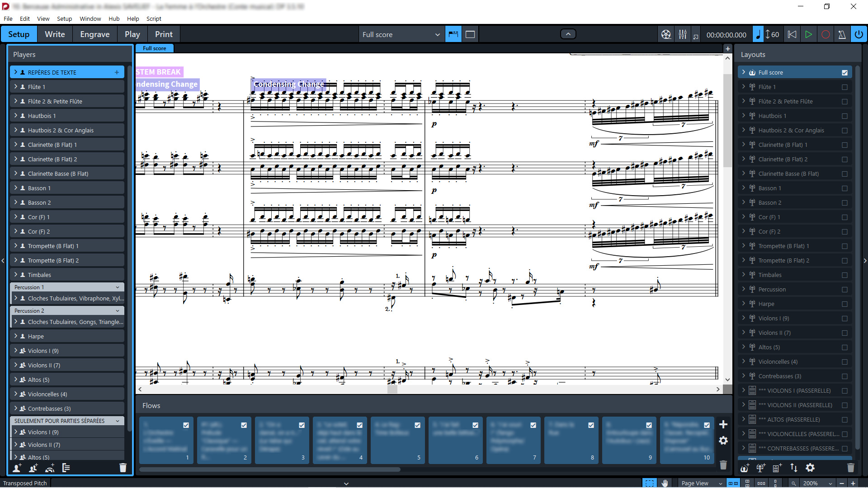Screen dimensions: 868x488
Task: Zoom out with the minus button
Action: 841,483
